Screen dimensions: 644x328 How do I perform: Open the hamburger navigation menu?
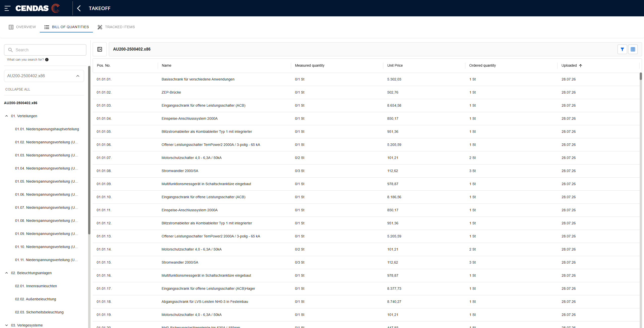click(7, 8)
